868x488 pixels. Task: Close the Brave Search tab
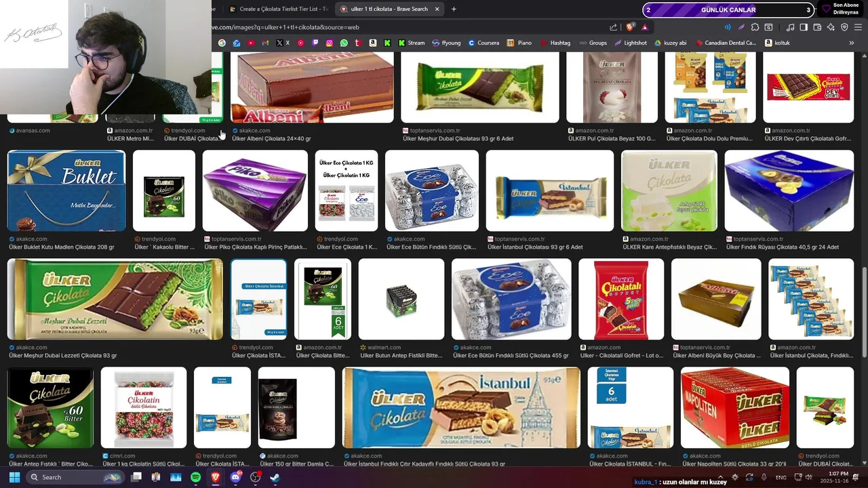coord(437,9)
